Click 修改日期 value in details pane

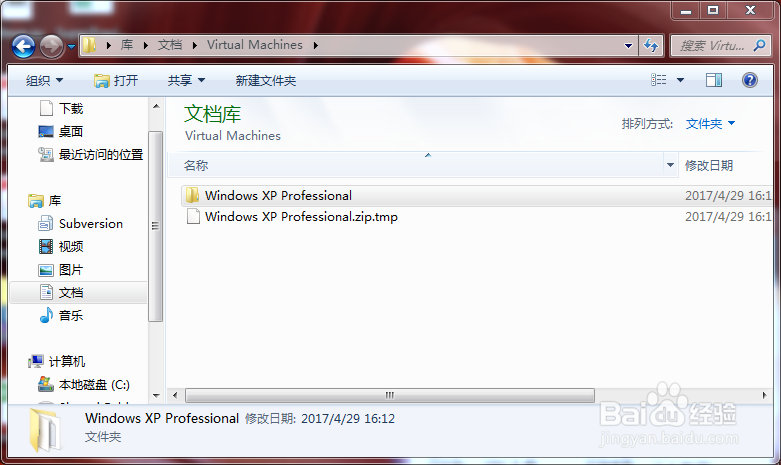pos(348,419)
